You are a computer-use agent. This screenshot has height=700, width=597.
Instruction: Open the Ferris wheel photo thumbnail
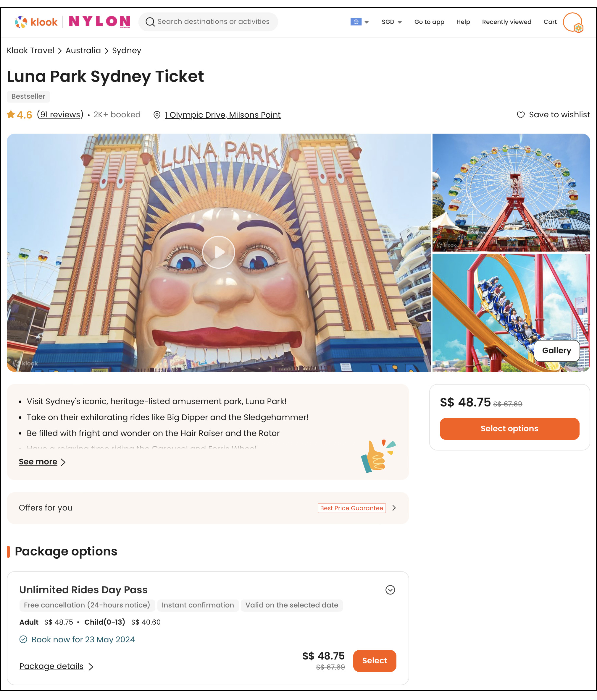click(x=511, y=192)
